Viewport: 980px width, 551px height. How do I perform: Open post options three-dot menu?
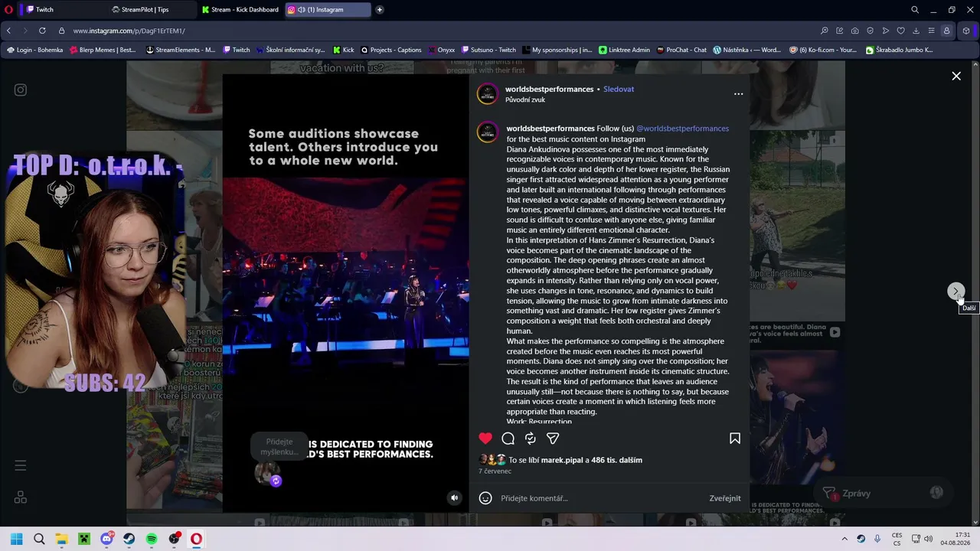coord(738,93)
